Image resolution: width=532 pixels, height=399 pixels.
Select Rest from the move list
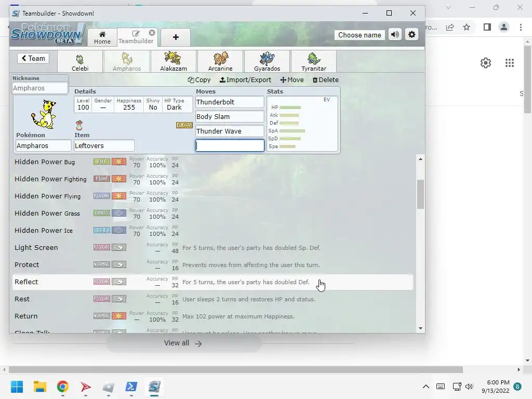click(x=212, y=299)
